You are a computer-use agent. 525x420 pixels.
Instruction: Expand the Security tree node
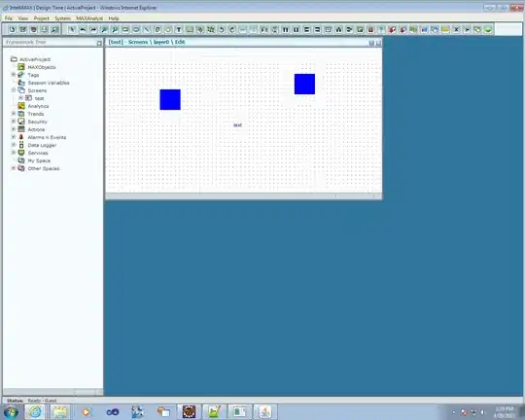click(x=14, y=122)
